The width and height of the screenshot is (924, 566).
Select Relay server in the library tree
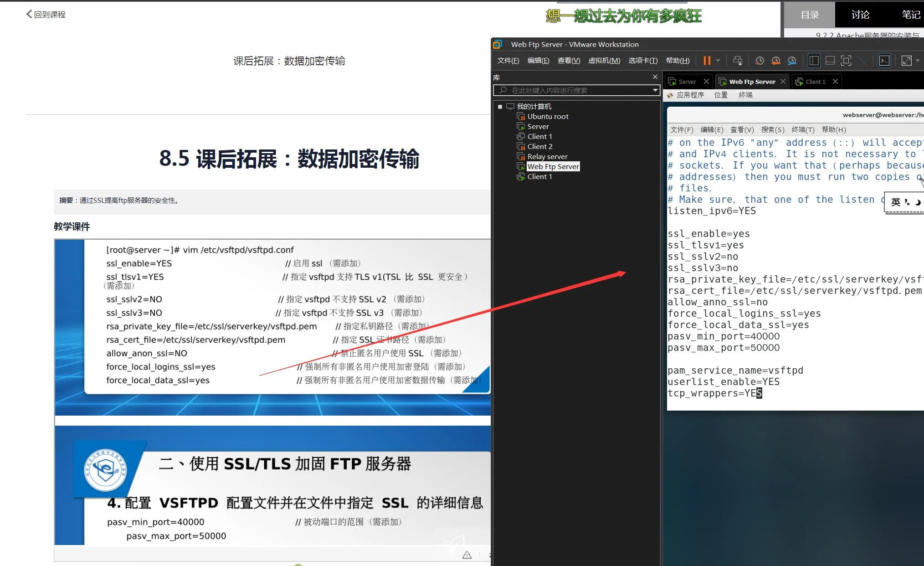pos(547,157)
